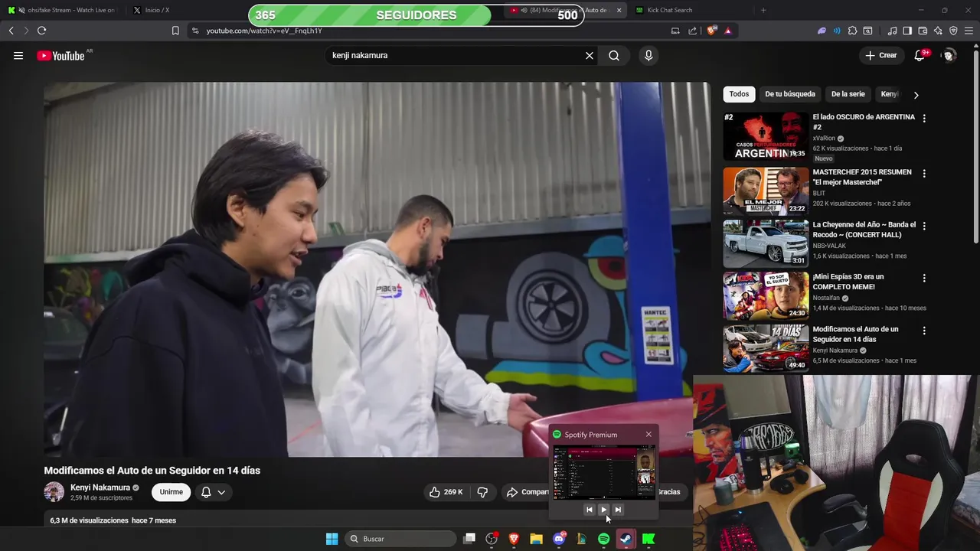Open Kenyi Nakamura channel name link
980x551 pixels.
coord(100,487)
